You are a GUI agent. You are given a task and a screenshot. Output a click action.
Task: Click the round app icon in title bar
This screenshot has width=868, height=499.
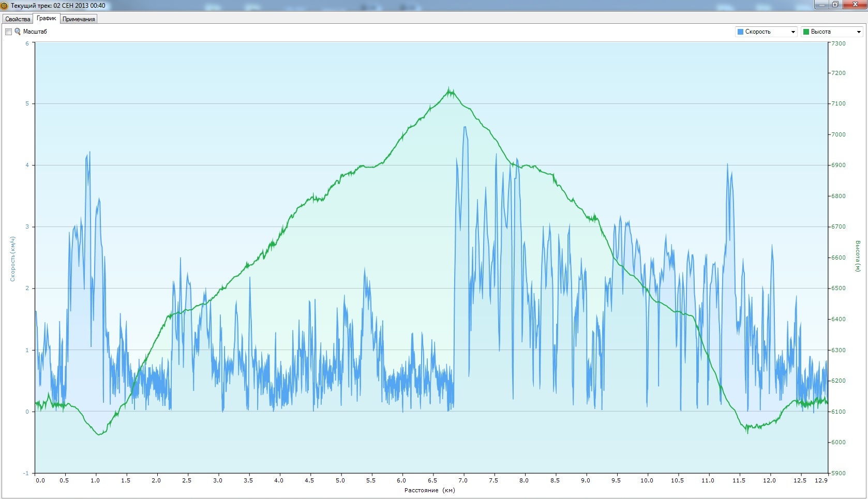(5, 6)
